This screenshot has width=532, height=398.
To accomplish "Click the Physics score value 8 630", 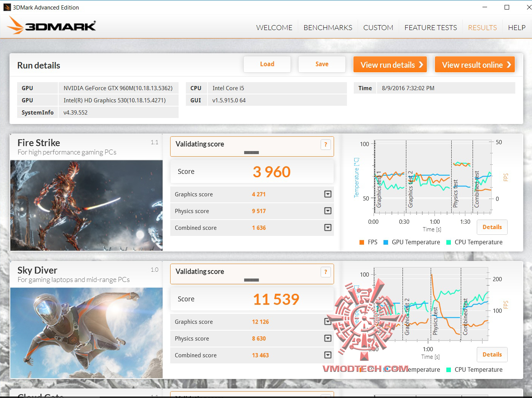I will 259,339.
